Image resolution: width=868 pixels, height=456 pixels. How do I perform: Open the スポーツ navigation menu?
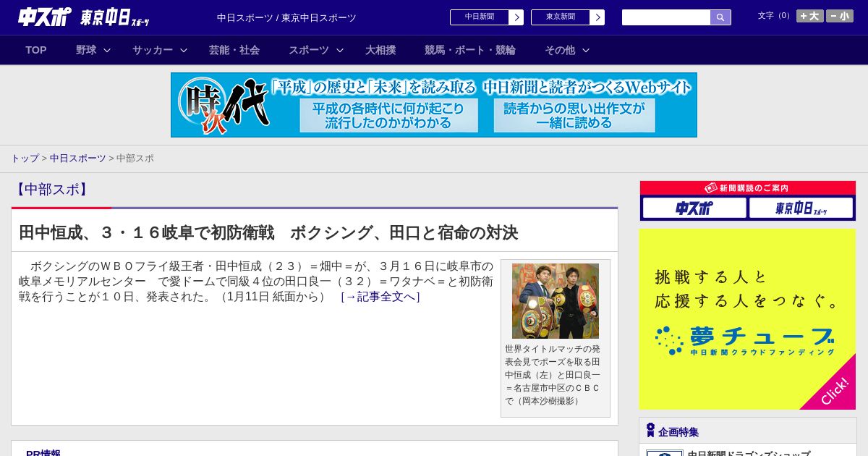309,50
